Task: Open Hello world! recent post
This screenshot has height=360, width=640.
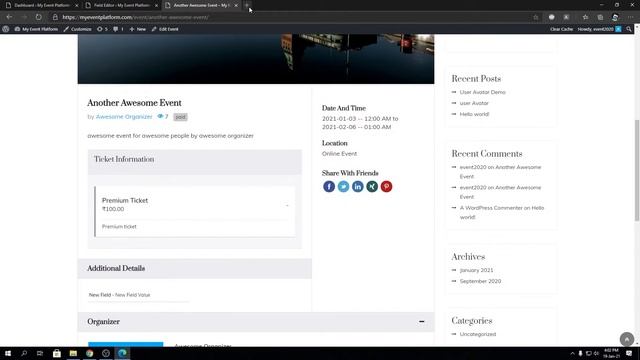Action: (x=474, y=114)
